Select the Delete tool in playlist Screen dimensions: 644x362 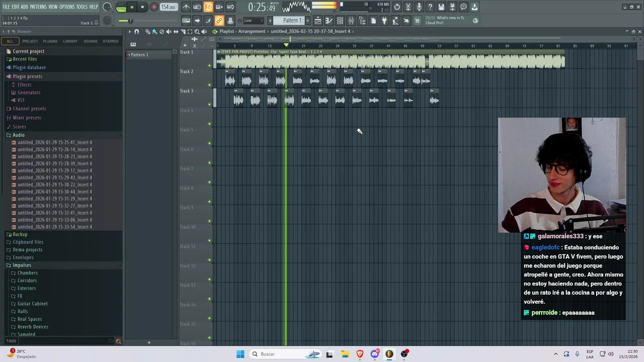point(162,31)
